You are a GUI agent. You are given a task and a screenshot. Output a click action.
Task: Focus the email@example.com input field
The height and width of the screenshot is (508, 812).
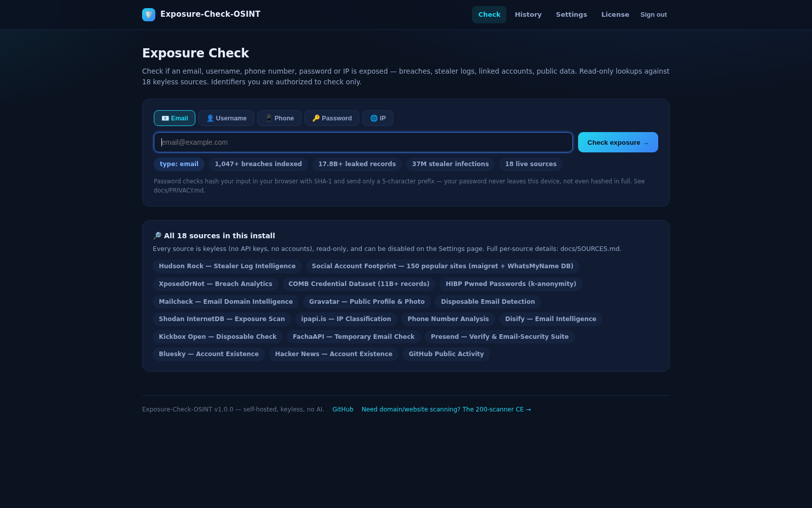click(x=363, y=142)
